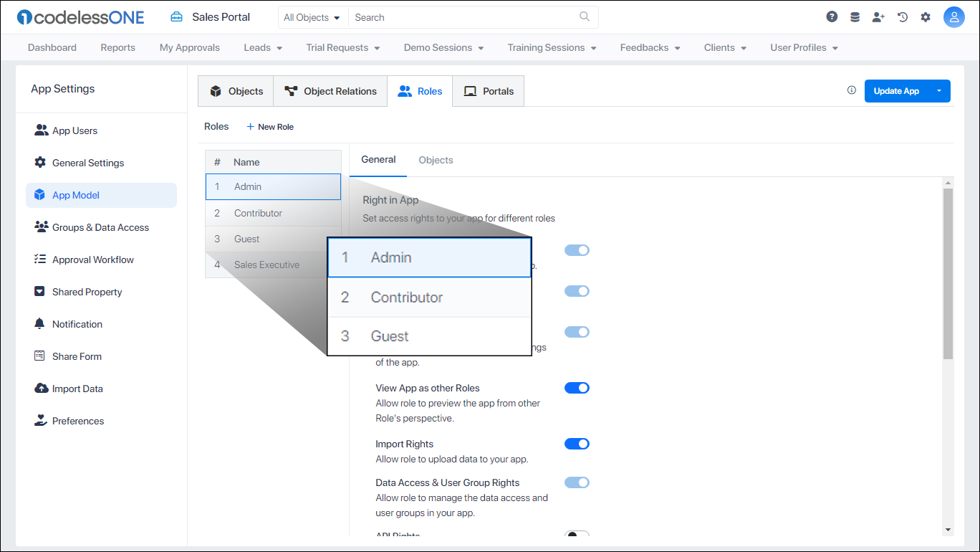980x552 pixels.
Task: Open the database icon in the top bar
Action: pos(855,16)
